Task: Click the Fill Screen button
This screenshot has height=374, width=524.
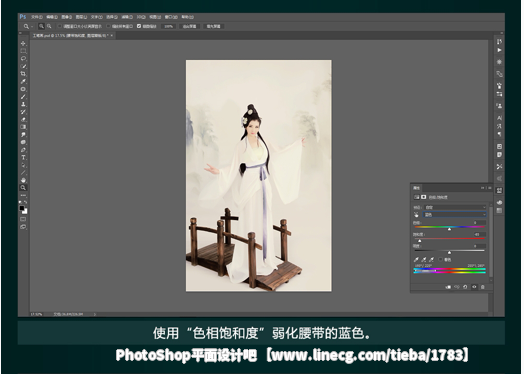Action: [x=213, y=26]
